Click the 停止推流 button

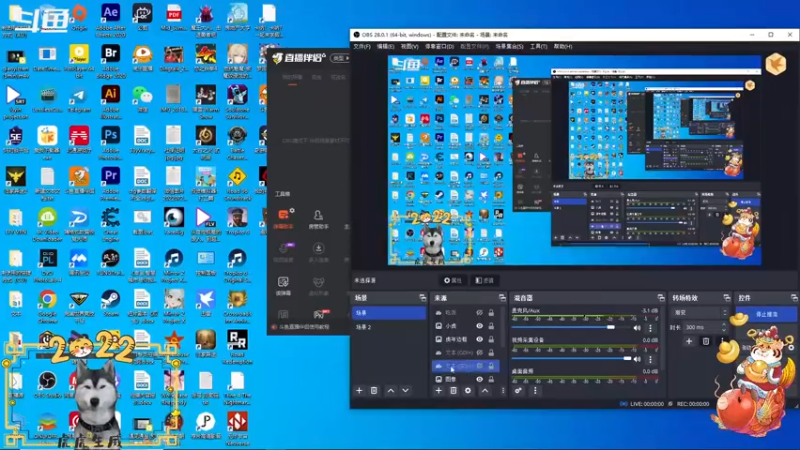coord(766,314)
